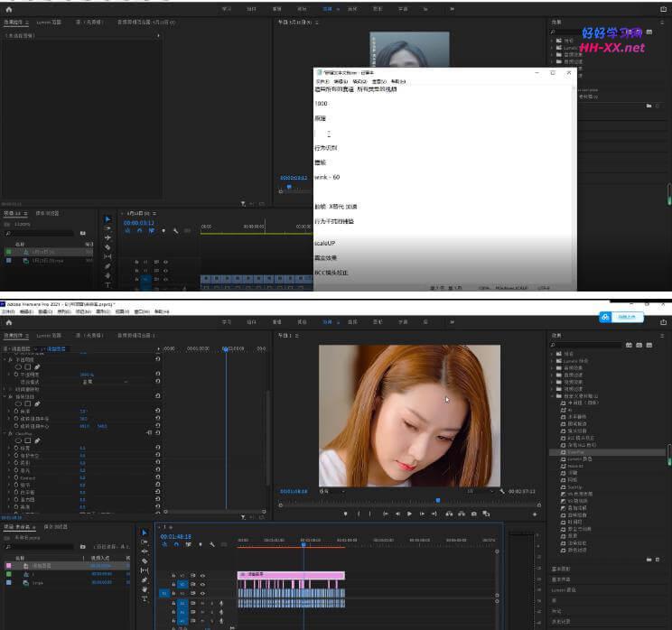Open Comparison View in main Program monitor
Screen dimensions: 672x630
(x=486, y=514)
